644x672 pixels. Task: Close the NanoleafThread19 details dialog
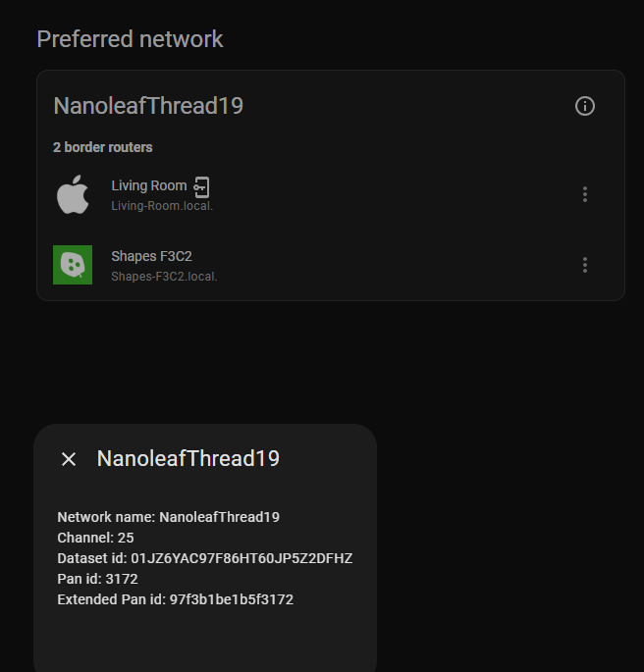[x=69, y=459]
